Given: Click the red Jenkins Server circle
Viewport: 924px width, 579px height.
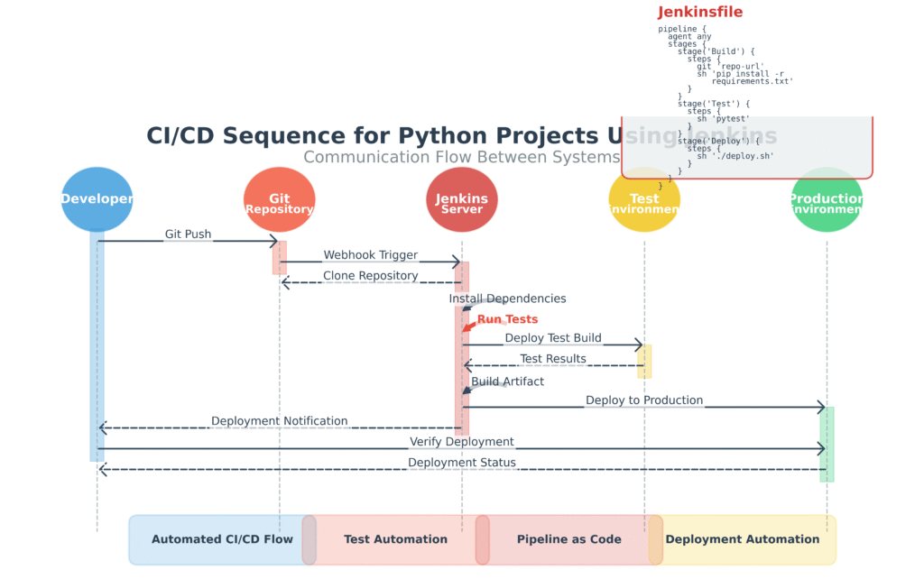Looking at the screenshot, I should coord(462,199).
